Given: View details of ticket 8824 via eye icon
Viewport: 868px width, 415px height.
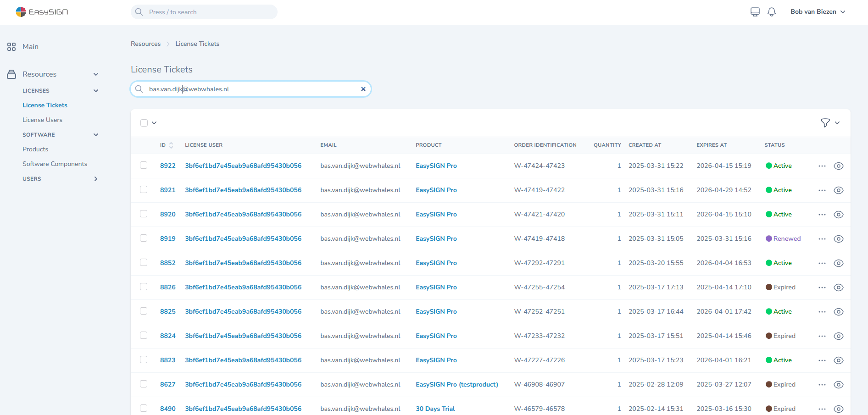Looking at the screenshot, I should 839,336.
